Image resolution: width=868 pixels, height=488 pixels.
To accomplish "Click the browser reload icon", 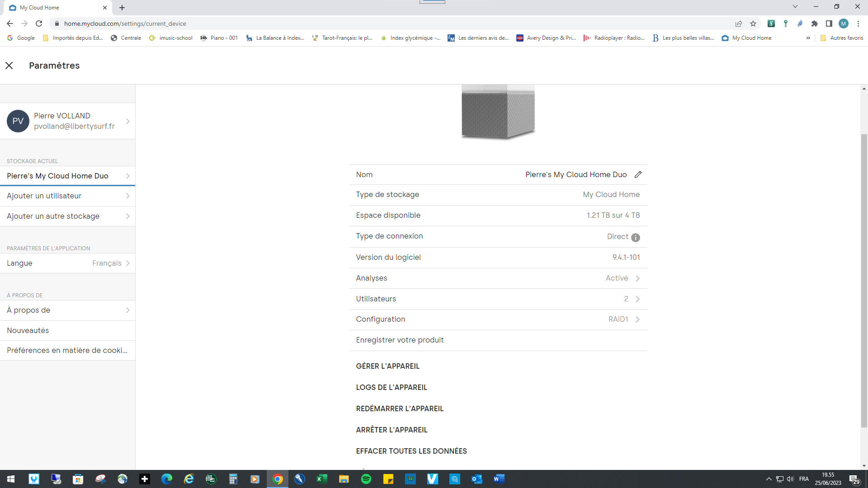I will point(39,23).
